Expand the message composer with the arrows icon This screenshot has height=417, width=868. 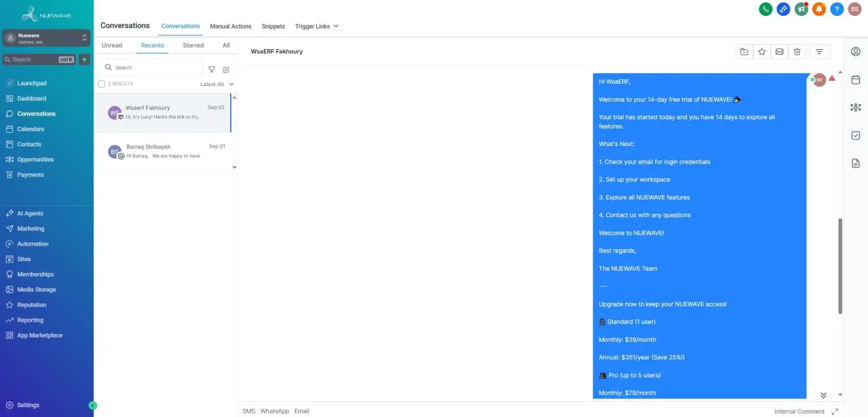click(835, 411)
